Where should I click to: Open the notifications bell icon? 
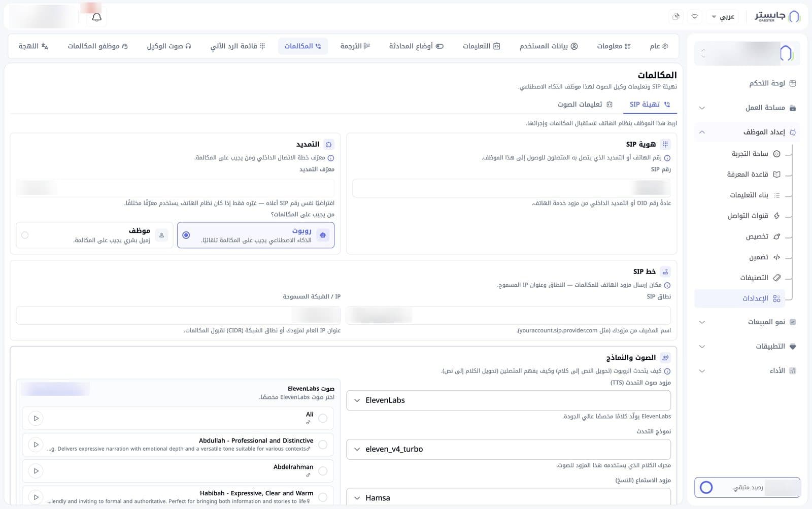pos(96,17)
